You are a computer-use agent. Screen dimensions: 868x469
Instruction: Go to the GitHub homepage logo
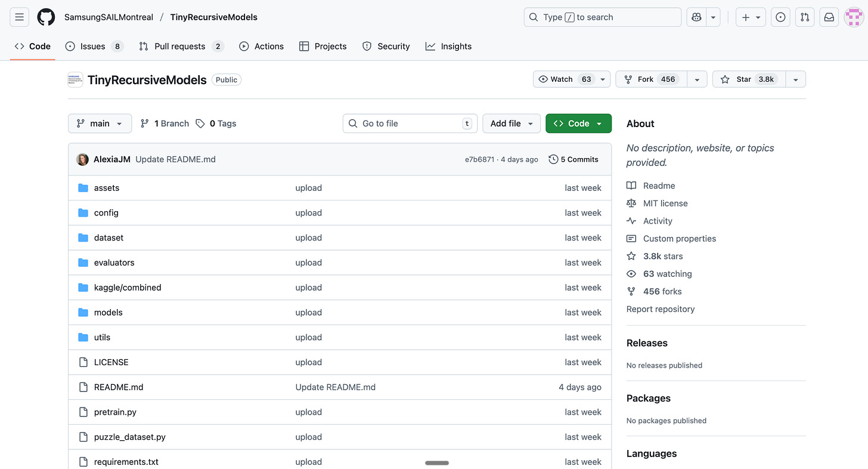pos(46,17)
